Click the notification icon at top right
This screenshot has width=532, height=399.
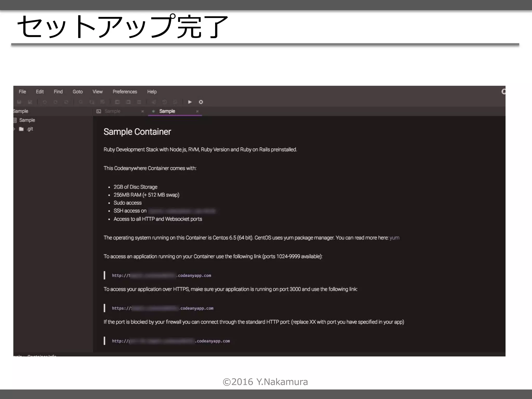503,92
